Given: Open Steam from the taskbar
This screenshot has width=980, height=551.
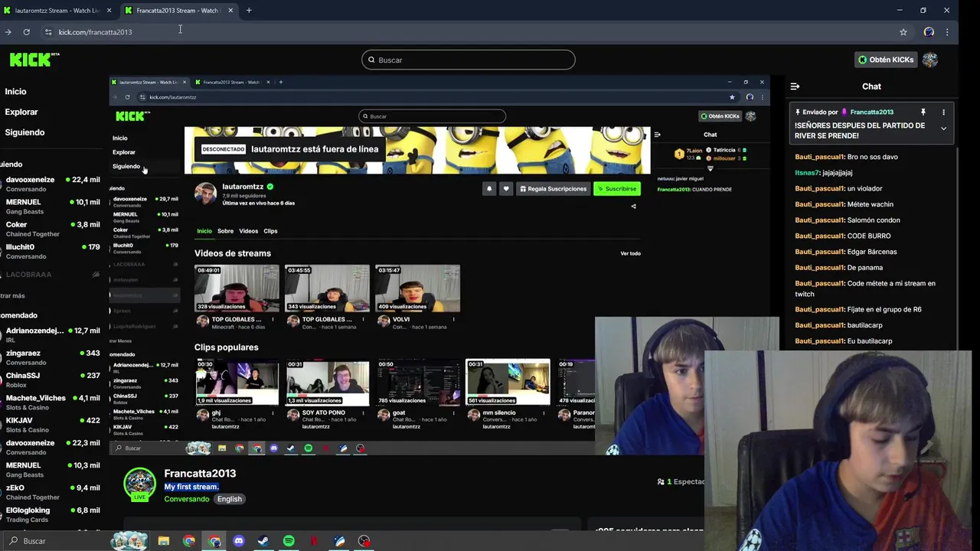Looking at the screenshot, I should click(x=263, y=541).
